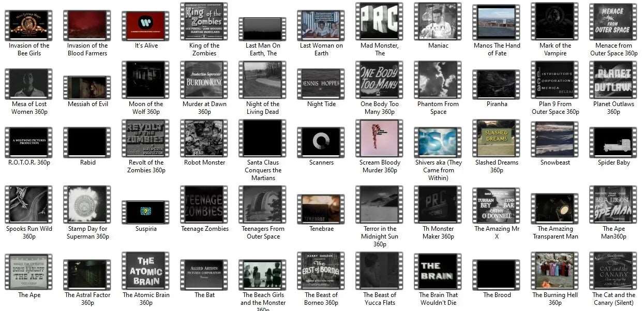Click the Night of the Living Dead file icon
This screenshot has width=644, height=311.
263,80
